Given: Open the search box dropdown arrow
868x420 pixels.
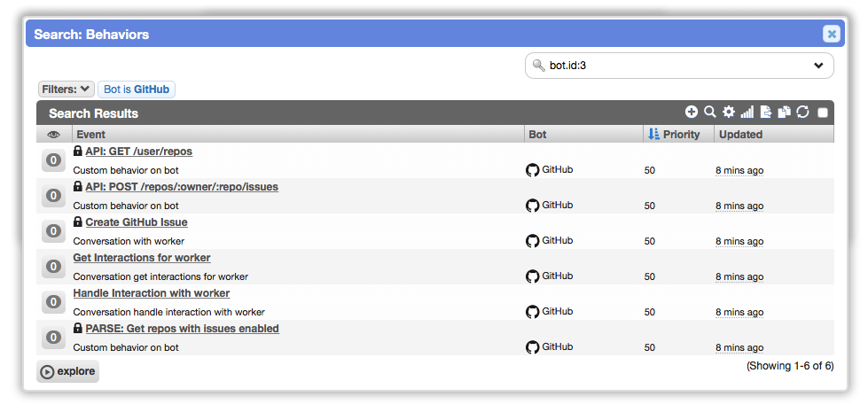Looking at the screenshot, I should coord(818,66).
